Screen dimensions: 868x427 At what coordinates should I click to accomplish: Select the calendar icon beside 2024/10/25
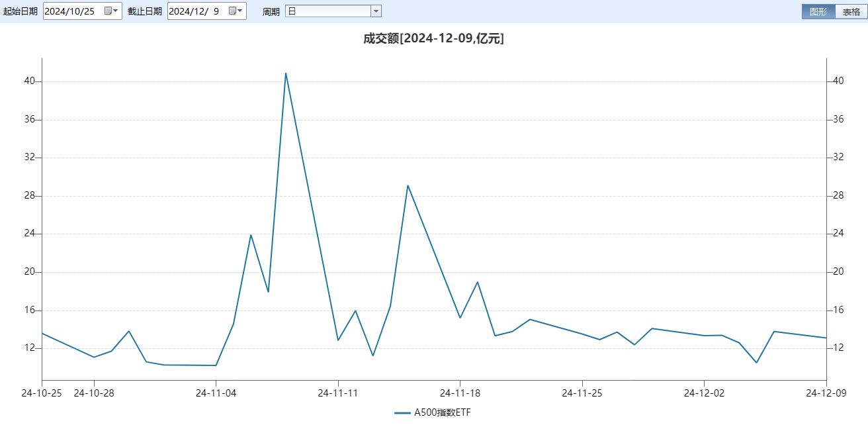pos(108,11)
